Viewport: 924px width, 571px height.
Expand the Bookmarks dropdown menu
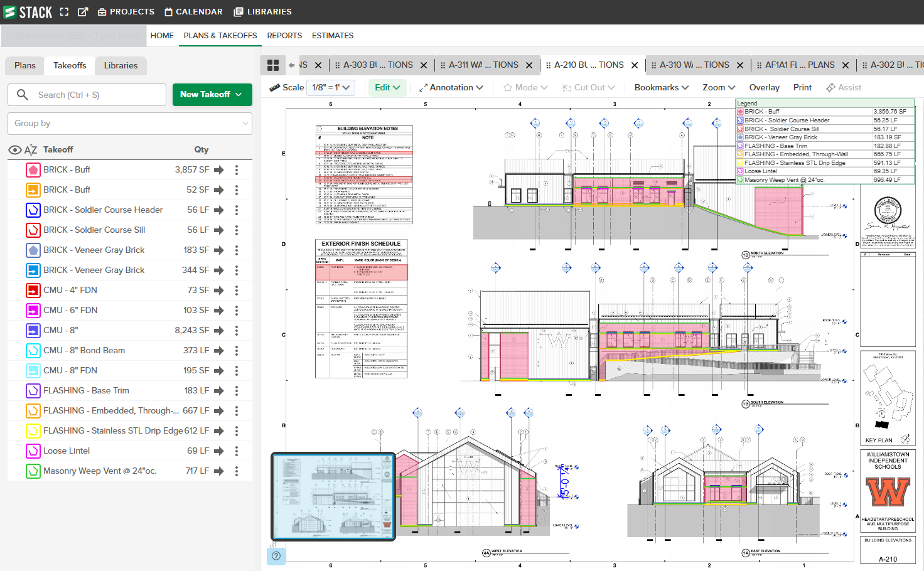[661, 88]
